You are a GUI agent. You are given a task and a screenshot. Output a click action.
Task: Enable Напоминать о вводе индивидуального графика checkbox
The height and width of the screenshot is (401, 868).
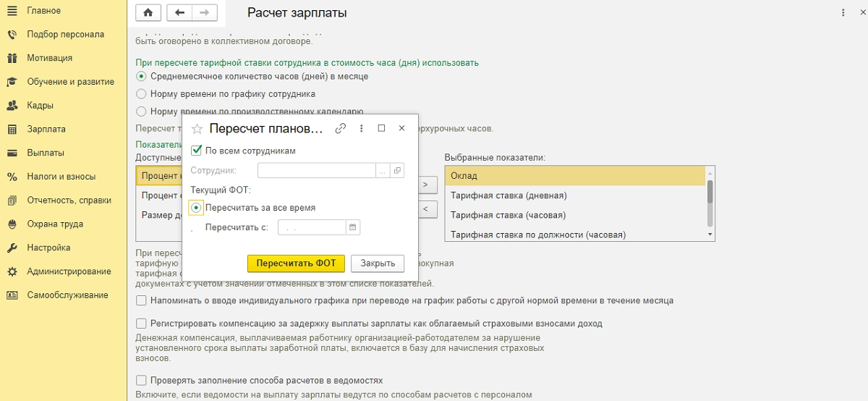pos(142,300)
